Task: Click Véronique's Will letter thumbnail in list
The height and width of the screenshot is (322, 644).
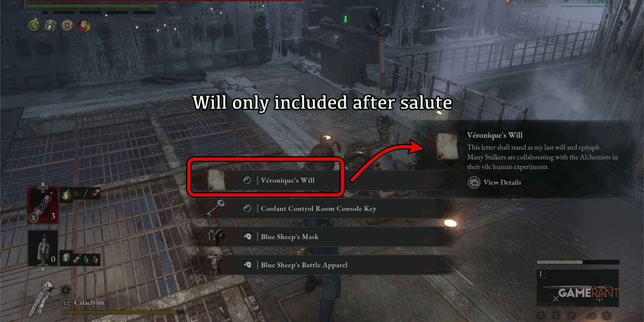Action: [x=216, y=180]
